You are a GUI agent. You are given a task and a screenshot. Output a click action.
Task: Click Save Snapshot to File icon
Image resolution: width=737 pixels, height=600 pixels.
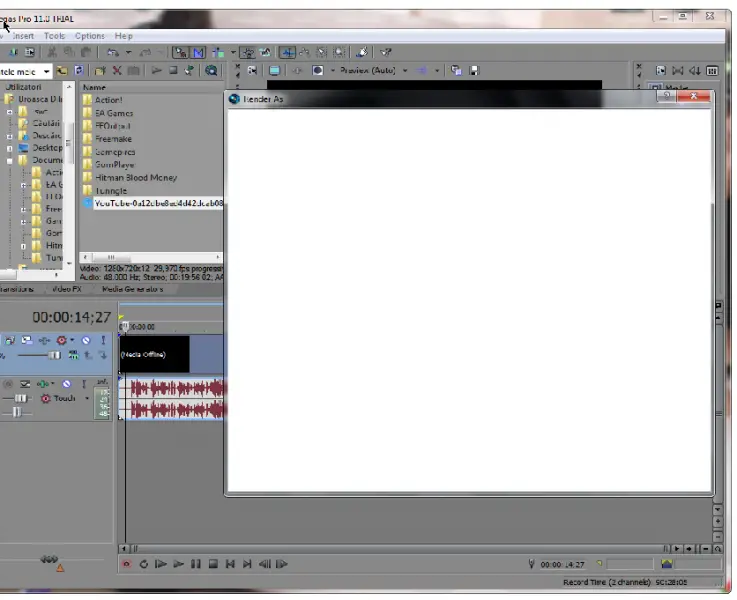[x=474, y=70]
